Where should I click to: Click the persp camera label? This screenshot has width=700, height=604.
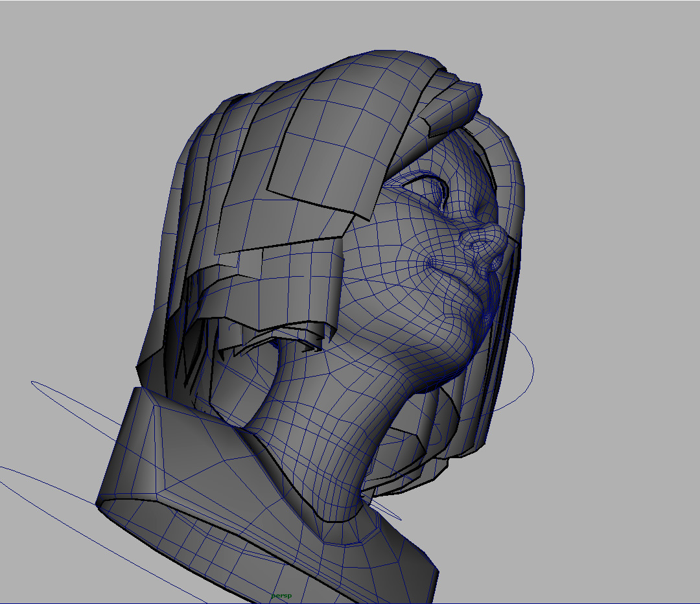tap(281, 596)
